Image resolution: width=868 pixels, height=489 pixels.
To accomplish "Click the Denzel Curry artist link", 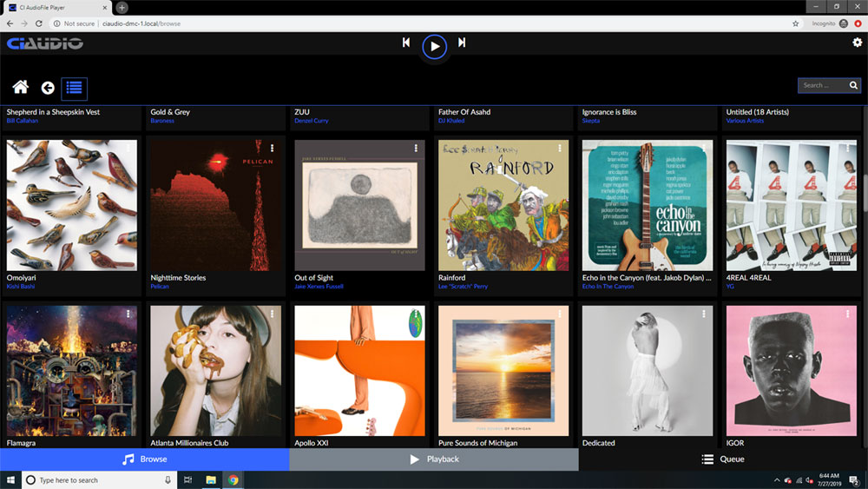I will [x=311, y=121].
